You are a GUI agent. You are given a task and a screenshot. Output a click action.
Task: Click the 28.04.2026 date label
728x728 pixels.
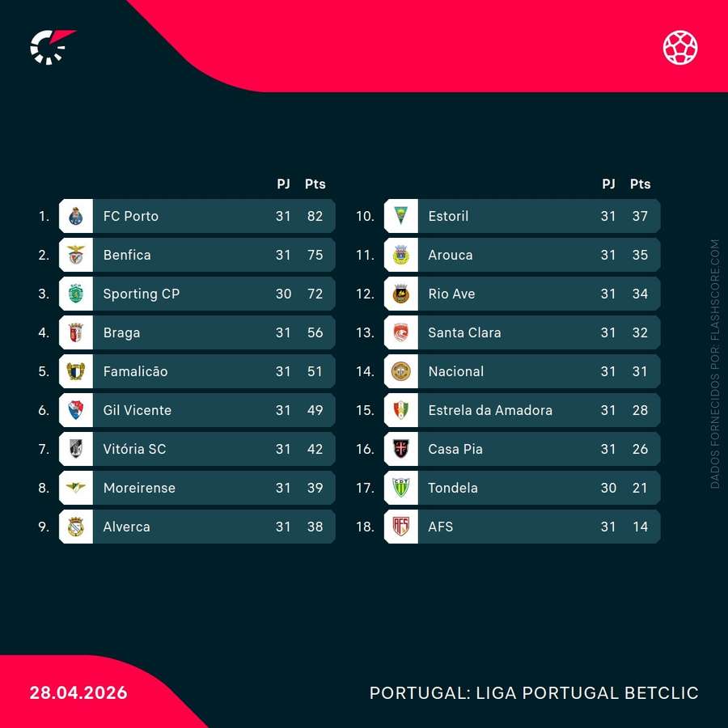pos(78,693)
